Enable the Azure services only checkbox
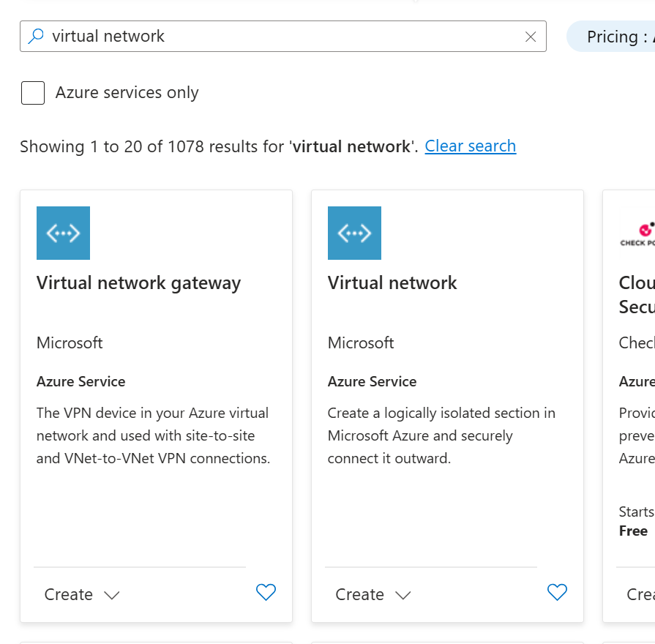655x644 pixels. click(x=33, y=93)
